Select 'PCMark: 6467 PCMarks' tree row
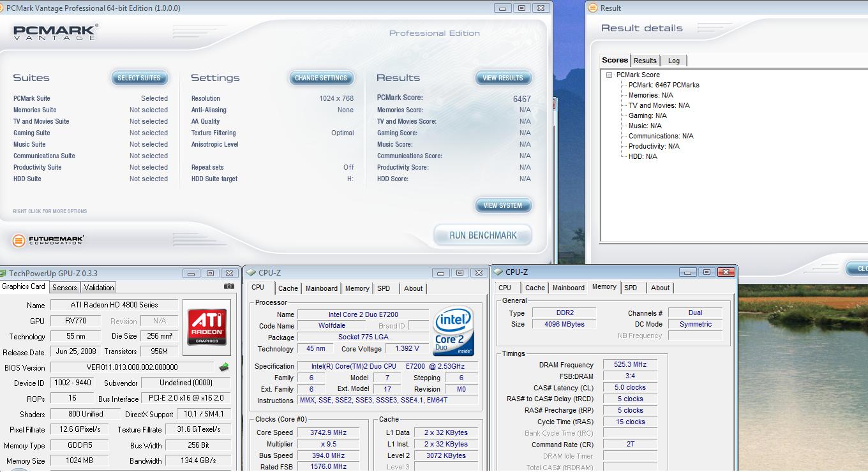This screenshot has width=868, height=472. point(664,85)
